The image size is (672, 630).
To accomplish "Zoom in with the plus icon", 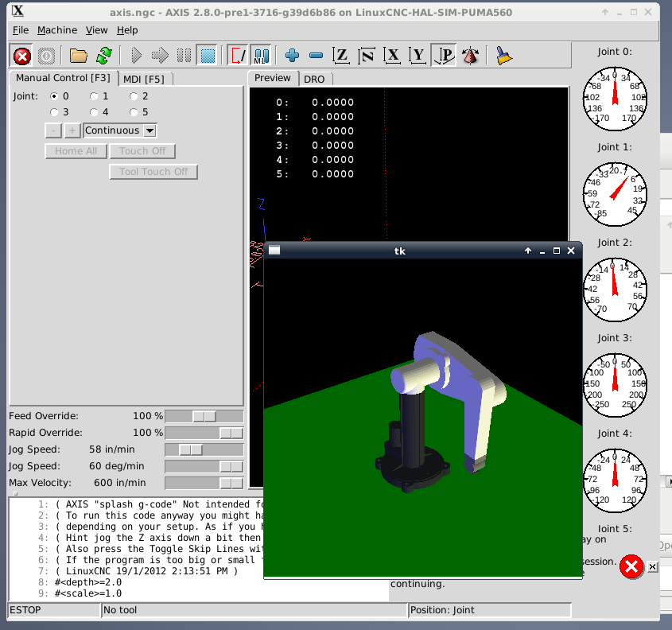I will pyautogui.click(x=292, y=56).
